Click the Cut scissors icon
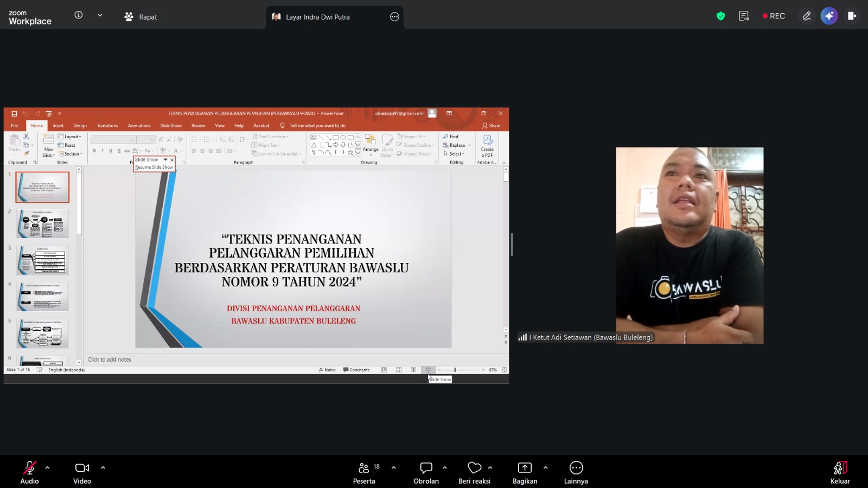Screen dimensions: 868x488 [x=26, y=137]
